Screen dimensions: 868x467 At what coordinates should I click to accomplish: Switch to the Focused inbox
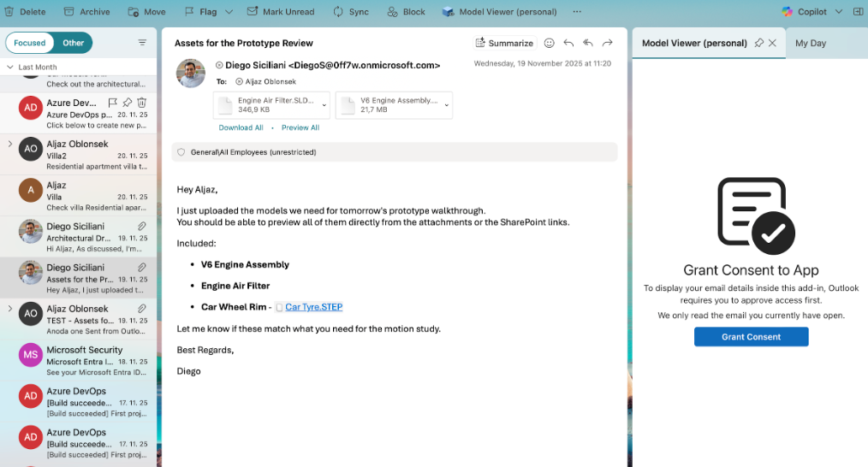click(30, 43)
